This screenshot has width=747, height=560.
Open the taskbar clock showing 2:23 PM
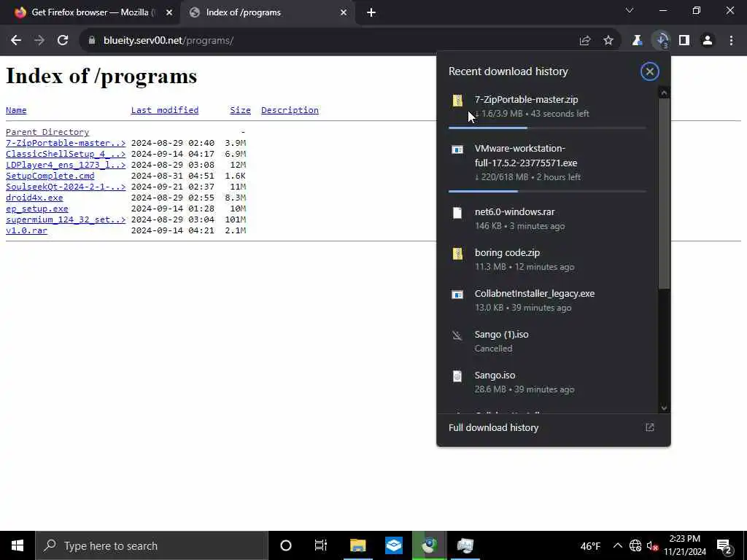[x=684, y=545]
